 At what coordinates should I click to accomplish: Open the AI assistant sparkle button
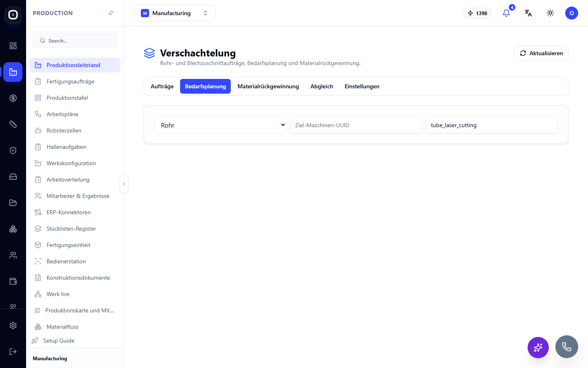(538, 348)
